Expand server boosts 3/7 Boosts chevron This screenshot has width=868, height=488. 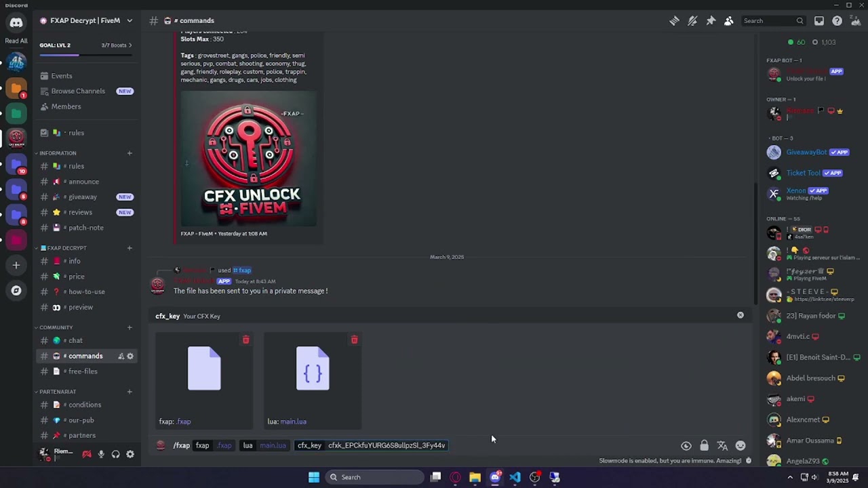point(130,45)
